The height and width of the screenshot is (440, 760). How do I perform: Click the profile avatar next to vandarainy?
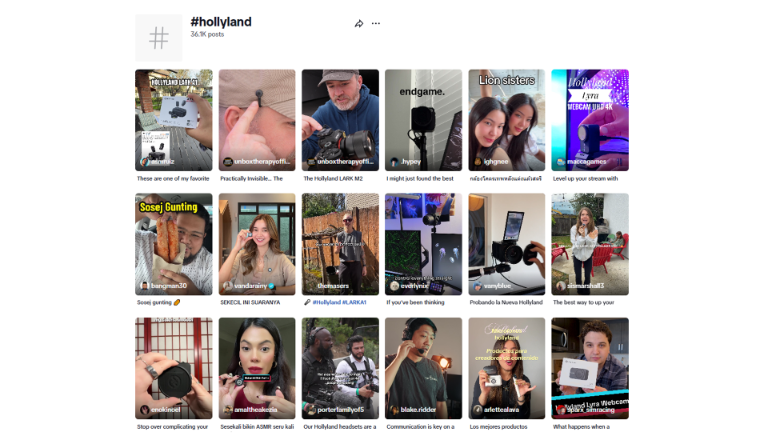227,286
